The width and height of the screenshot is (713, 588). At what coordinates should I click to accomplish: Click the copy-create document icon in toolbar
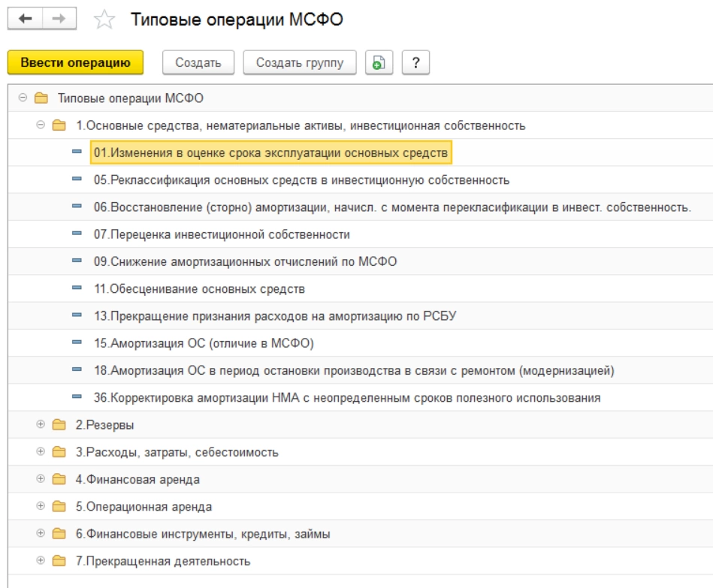coord(379,63)
